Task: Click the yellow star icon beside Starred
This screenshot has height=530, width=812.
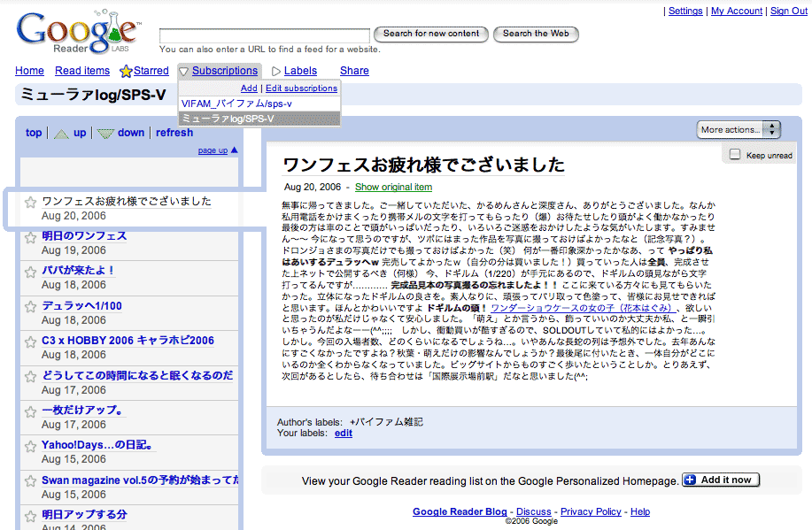Action: coord(126,72)
